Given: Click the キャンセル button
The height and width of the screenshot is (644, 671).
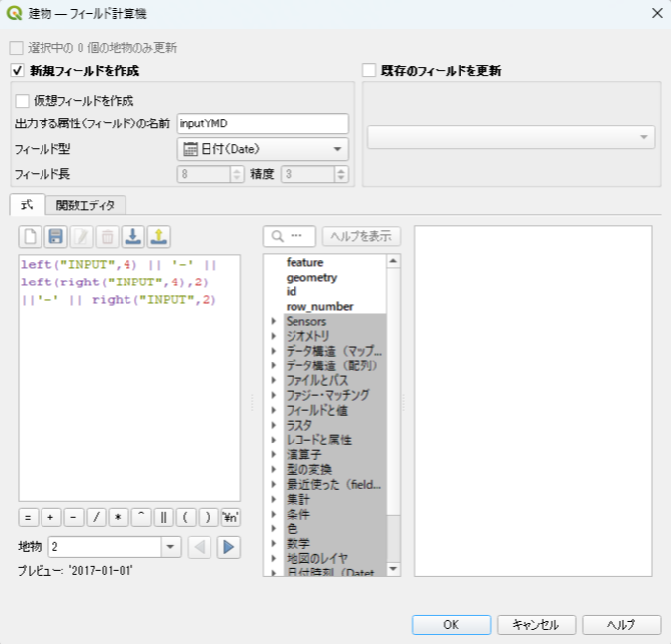Looking at the screenshot, I should (537, 625).
